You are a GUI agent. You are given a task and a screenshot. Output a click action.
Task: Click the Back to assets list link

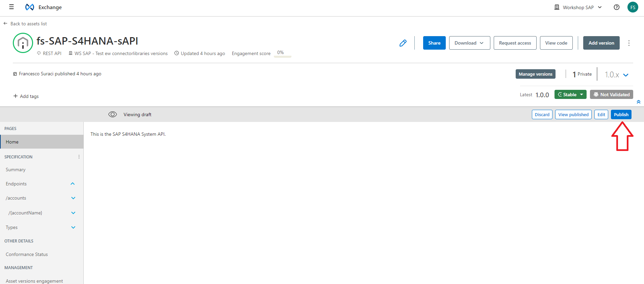point(28,24)
